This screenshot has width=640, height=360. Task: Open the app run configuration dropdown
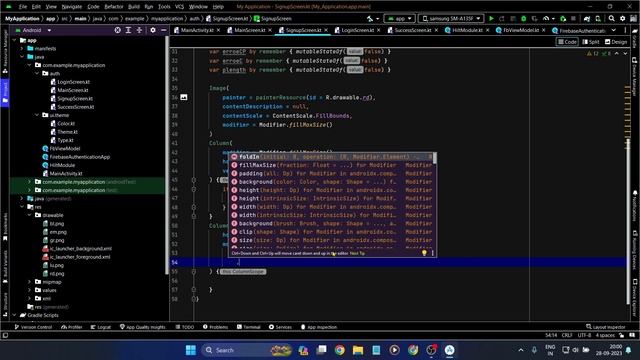pos(400,18)
